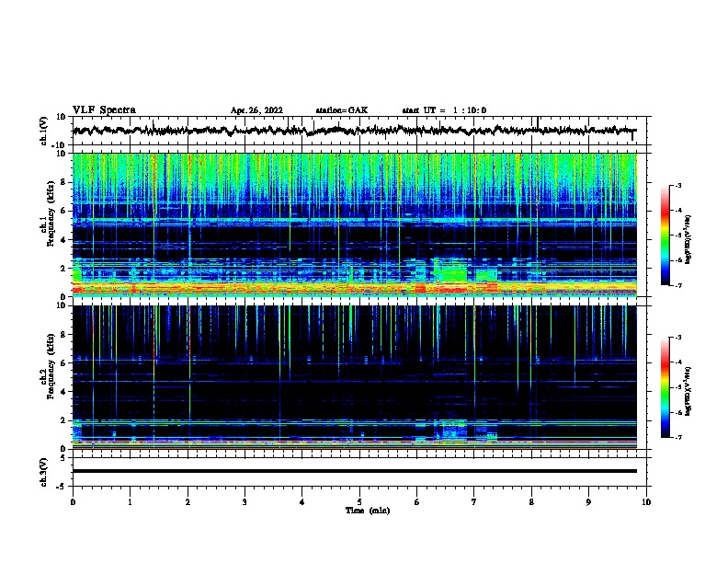Click time axis tick label "4"
The image size is (728, 563).
302,502
